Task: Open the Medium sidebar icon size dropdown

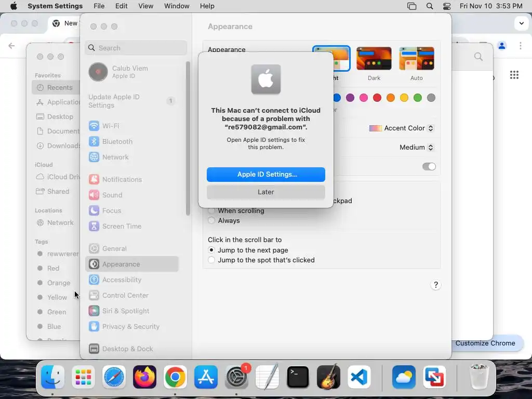Action: (x=417, y=147)
